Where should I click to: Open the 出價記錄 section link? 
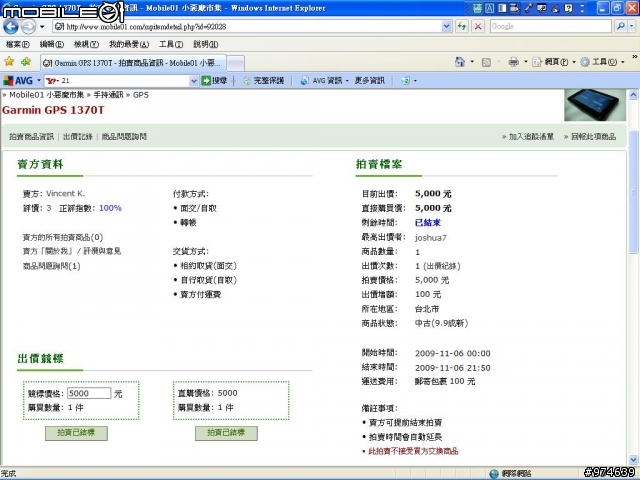click(x=78, y=137)
